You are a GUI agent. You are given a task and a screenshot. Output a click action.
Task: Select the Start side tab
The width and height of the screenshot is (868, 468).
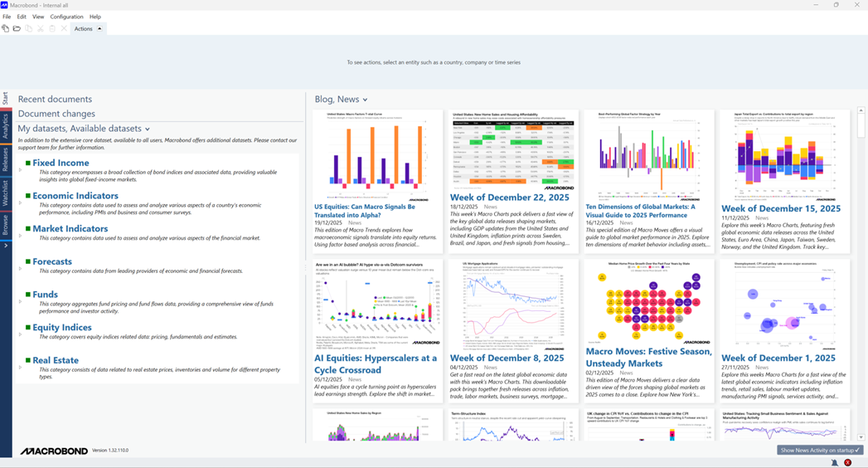click(x=6, y=99)
